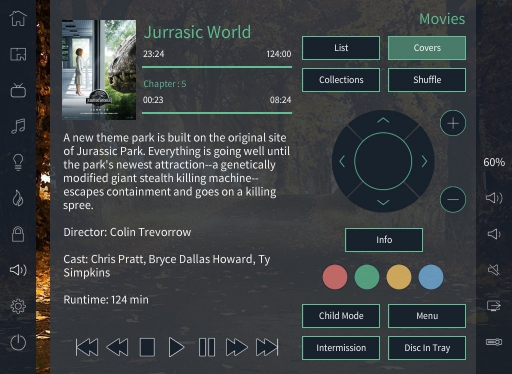Enable Child Mode
512x374 pixels.
pos(341,316)
